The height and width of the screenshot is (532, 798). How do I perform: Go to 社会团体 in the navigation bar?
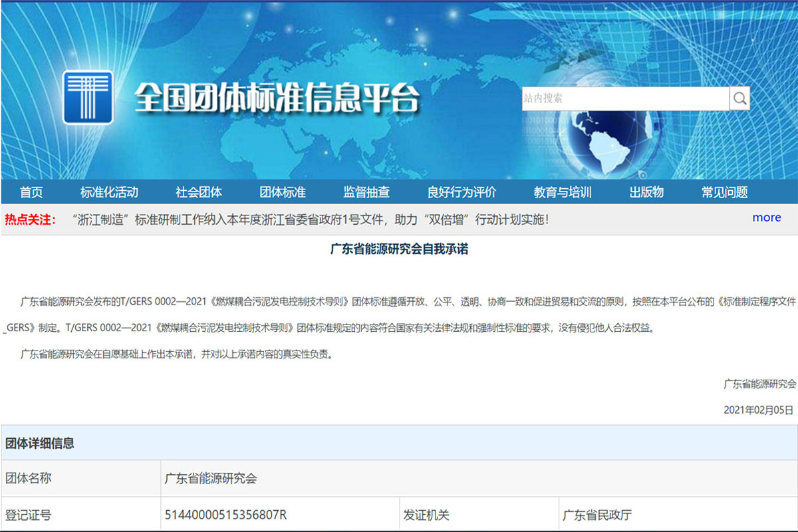coord(199,192)
